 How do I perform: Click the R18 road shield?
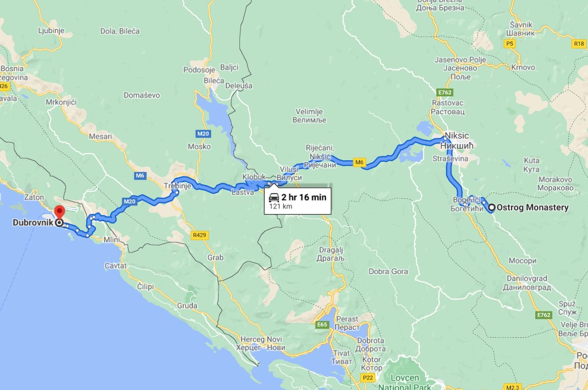pyautogui.click(x=579, y=44)
